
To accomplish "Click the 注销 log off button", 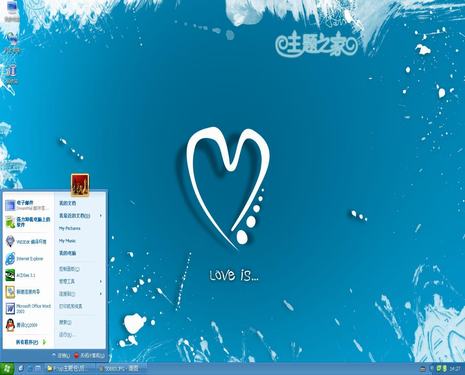I will point(60,356).
